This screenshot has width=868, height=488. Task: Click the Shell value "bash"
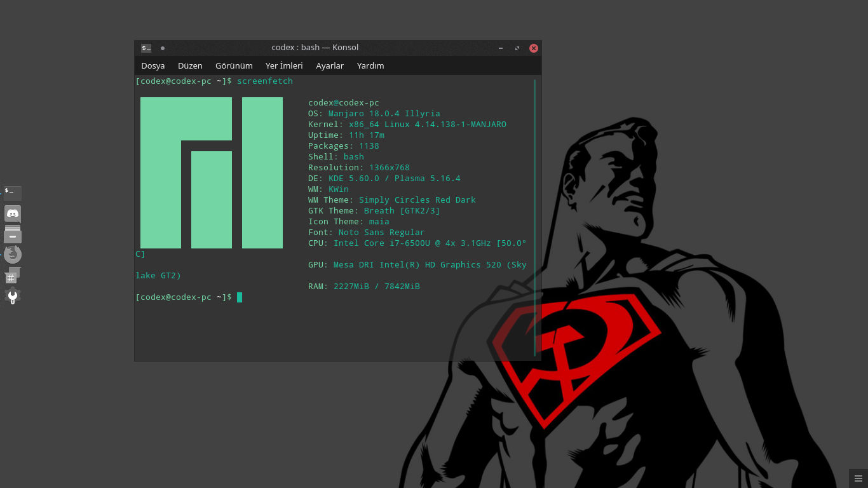(354, 157)
